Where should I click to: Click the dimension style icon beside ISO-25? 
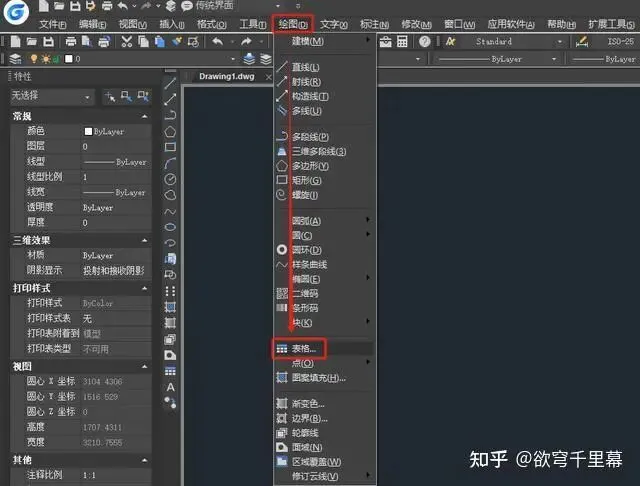[581, 42]
